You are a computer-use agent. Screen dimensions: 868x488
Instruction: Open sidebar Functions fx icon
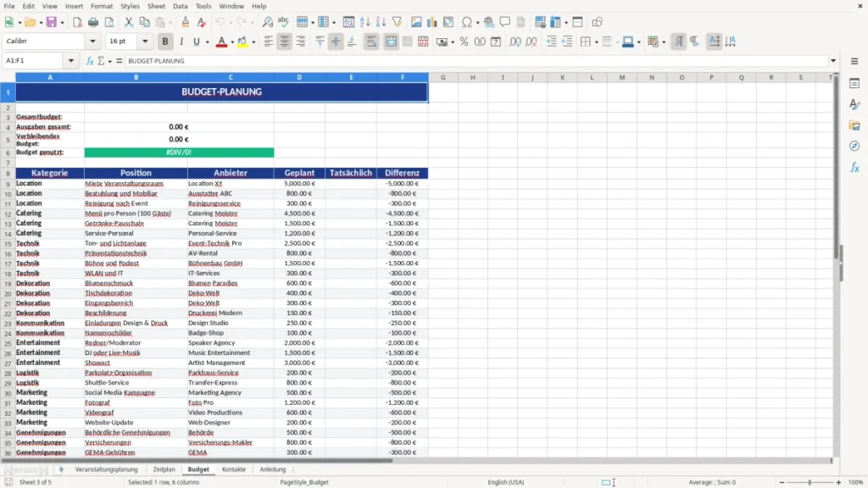click(x=854, y=167)
